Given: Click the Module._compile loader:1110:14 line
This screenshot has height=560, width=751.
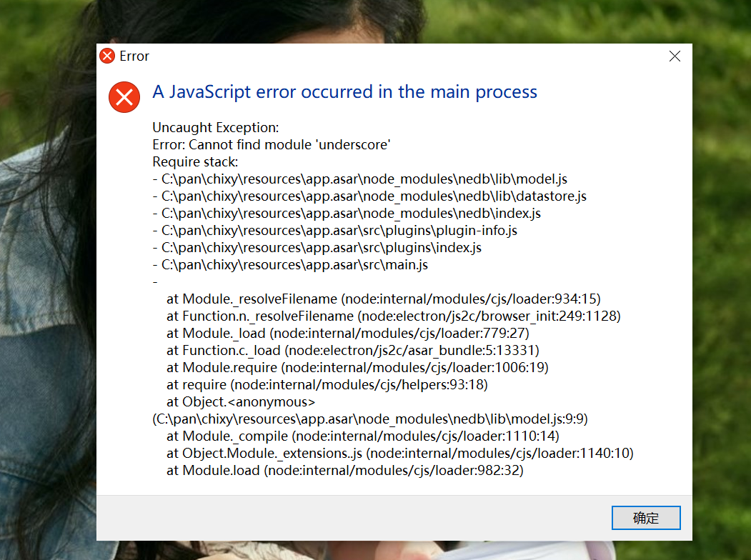Looking at the screenshot, I should tap(362, 436).
